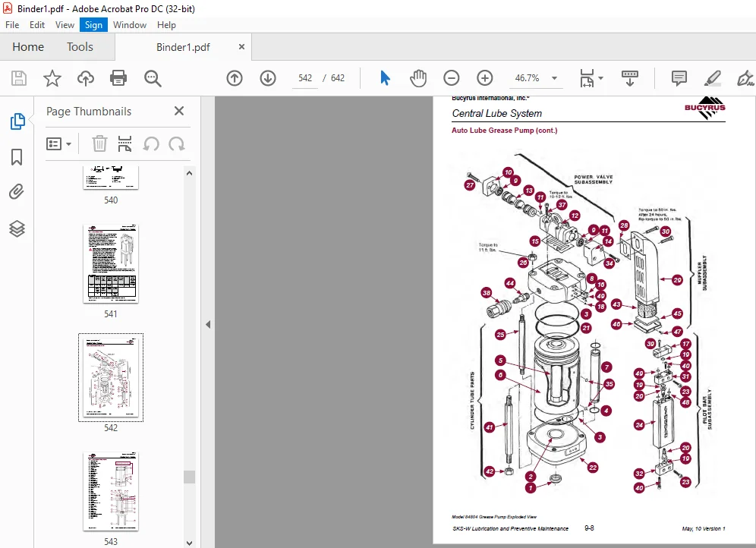Screen dimensions: 756x548
Task: Select the Highlight text pen tool
Action: coord(712,78)
